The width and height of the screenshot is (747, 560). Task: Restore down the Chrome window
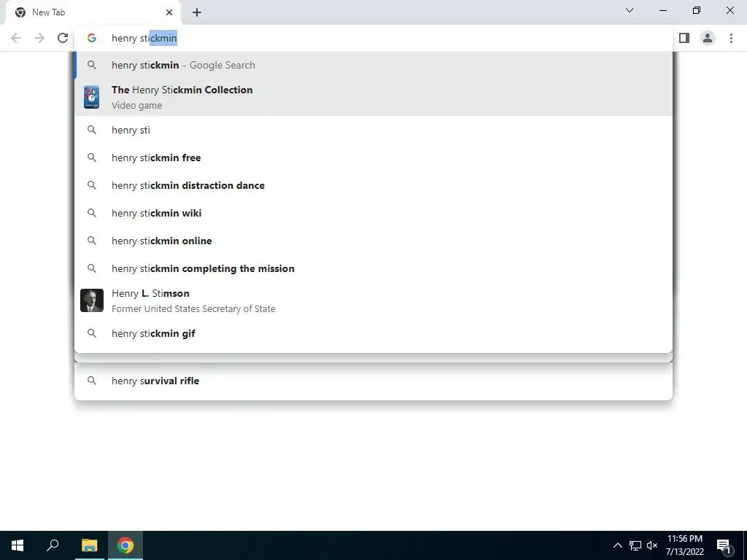point(697,10)
